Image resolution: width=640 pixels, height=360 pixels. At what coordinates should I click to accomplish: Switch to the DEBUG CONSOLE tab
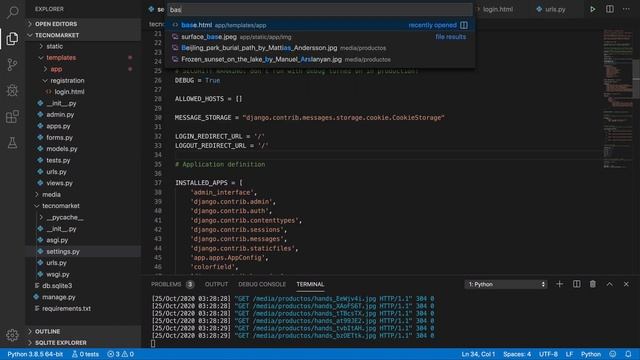click(x=262, y=284)
